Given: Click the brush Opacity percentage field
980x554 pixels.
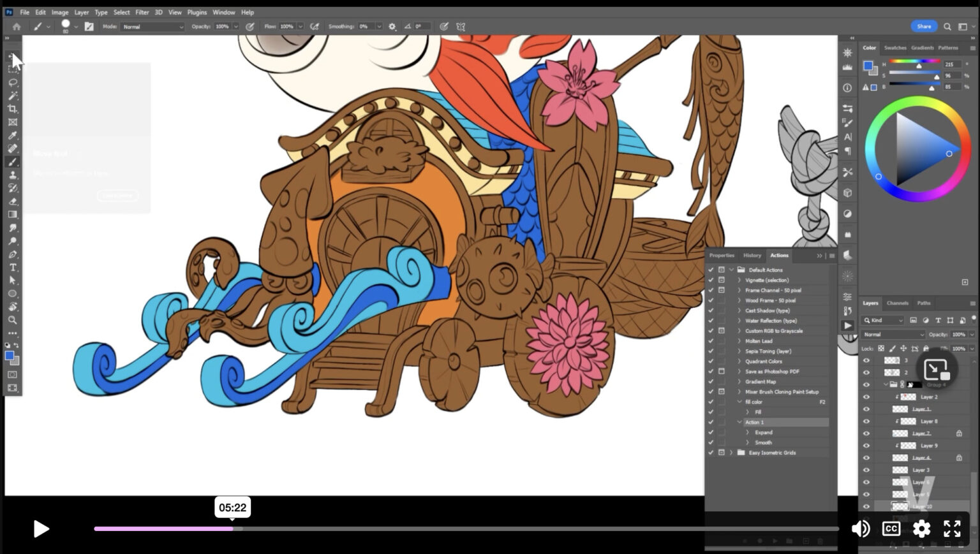Looking at the screenshot, I should pos(222,27).
